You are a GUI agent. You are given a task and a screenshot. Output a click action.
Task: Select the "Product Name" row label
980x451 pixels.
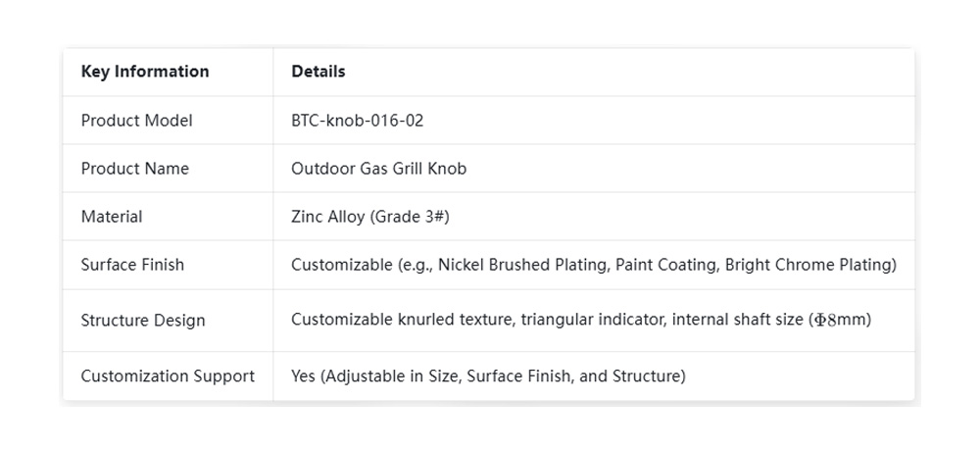[x=134, y=169]
